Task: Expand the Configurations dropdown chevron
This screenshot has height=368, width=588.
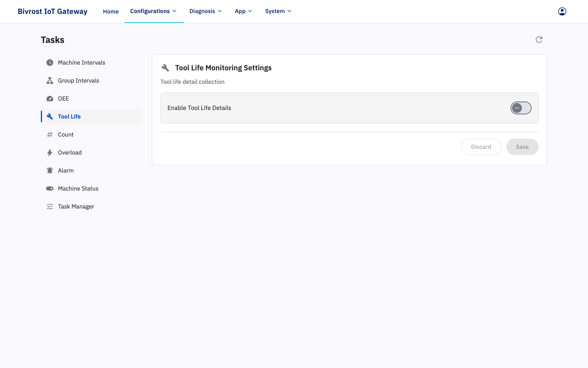Action: point(174,11)
